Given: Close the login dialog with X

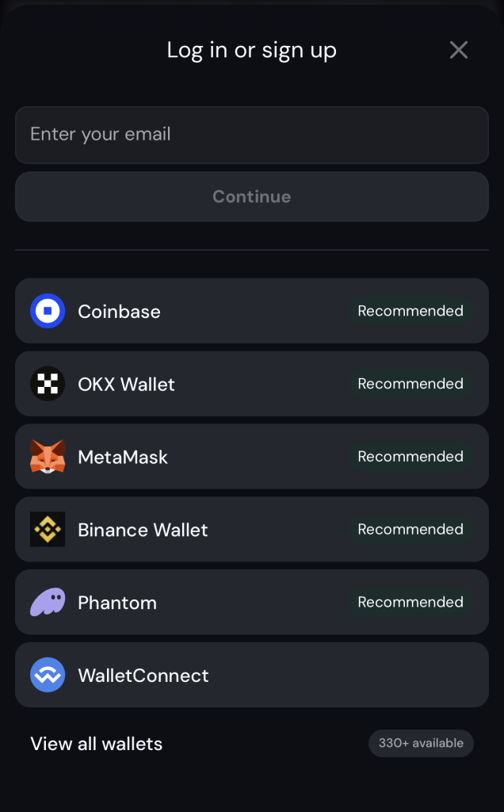Looking at the screenshot, I should [459, 50].
